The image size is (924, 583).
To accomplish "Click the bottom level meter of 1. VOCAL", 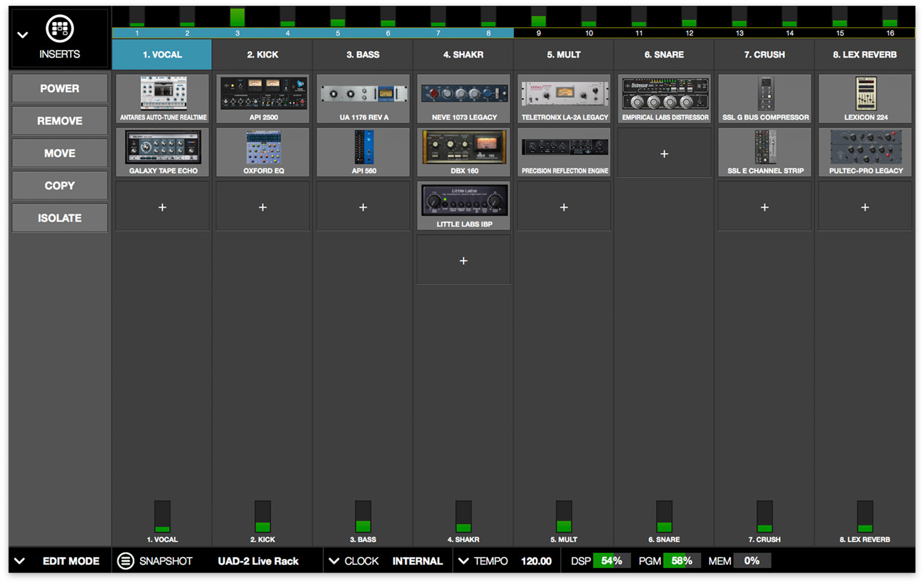I will pos(163,516).
